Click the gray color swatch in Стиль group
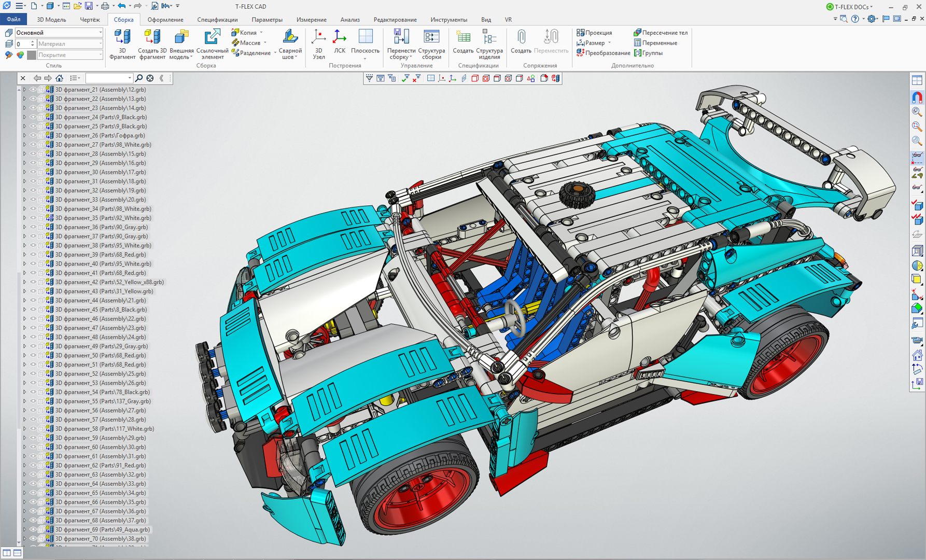Image resolution: width=926 pixels, height=560 pixels. pos(32,55)
